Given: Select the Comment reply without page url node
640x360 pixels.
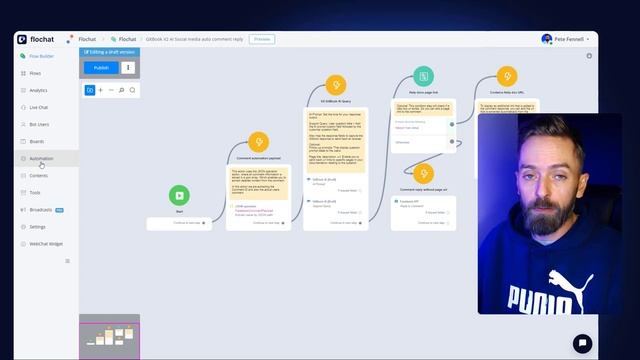Looking at the screenshot, I should tap(424, 174).
